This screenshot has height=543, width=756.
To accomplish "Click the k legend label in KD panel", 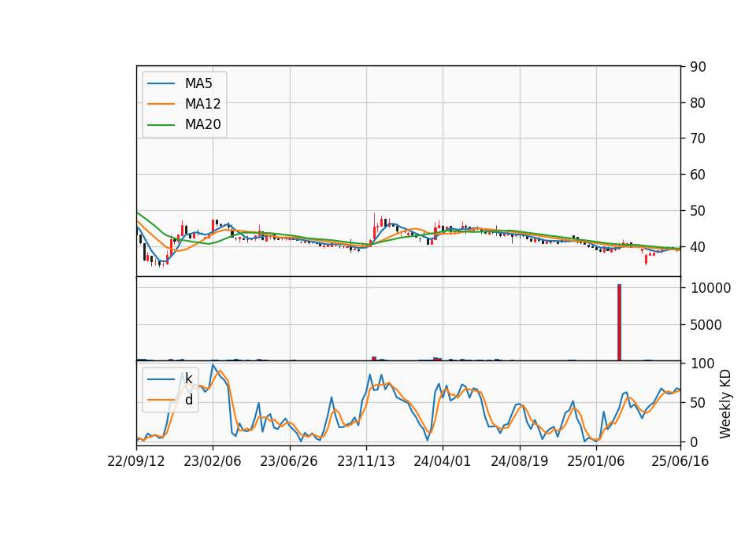I will point(188,379).
